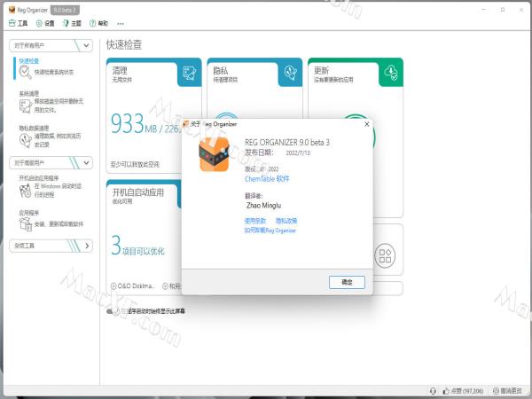Open the 设置 settings menu
The height and width of the screenshot is (399, 532).
(x=45, y=23)
